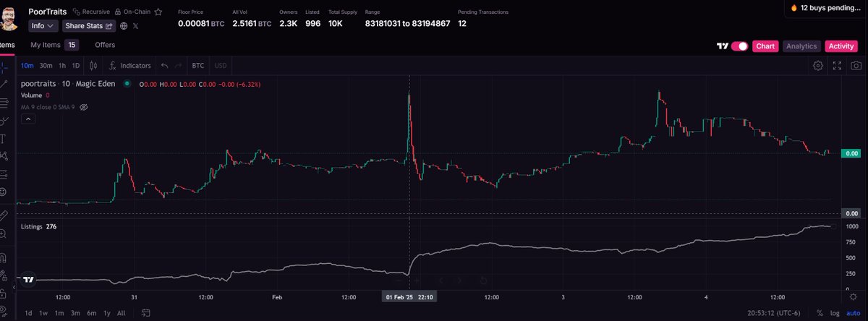
Task: Select the Chart view button
Action: pos(765,46)
